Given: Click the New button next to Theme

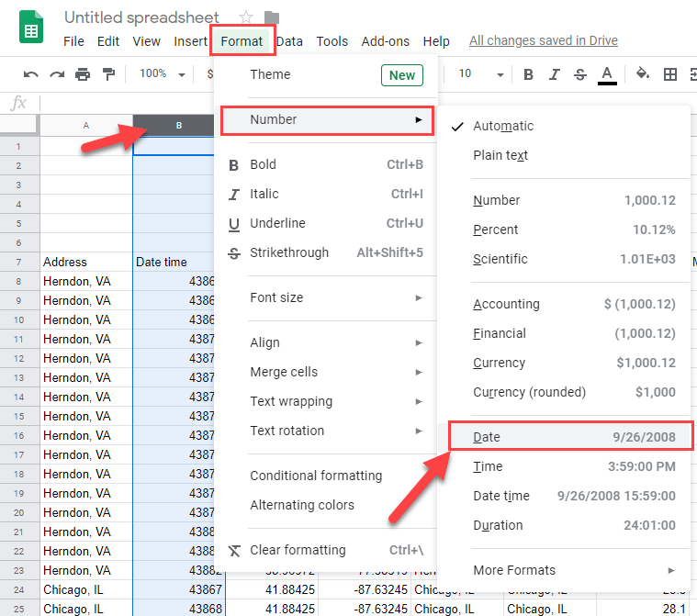Looking at the screenshot, I should (x=402, y=75).
